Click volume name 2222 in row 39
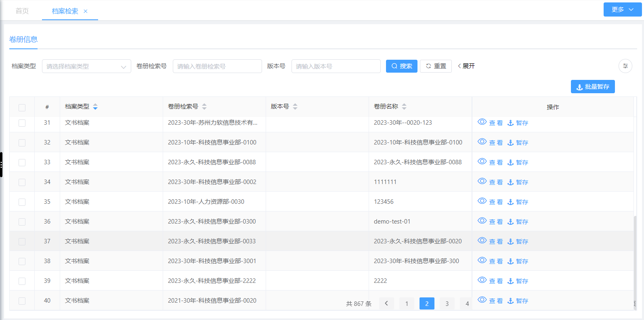This screenshot has height=320, width=644. point(380,281)
